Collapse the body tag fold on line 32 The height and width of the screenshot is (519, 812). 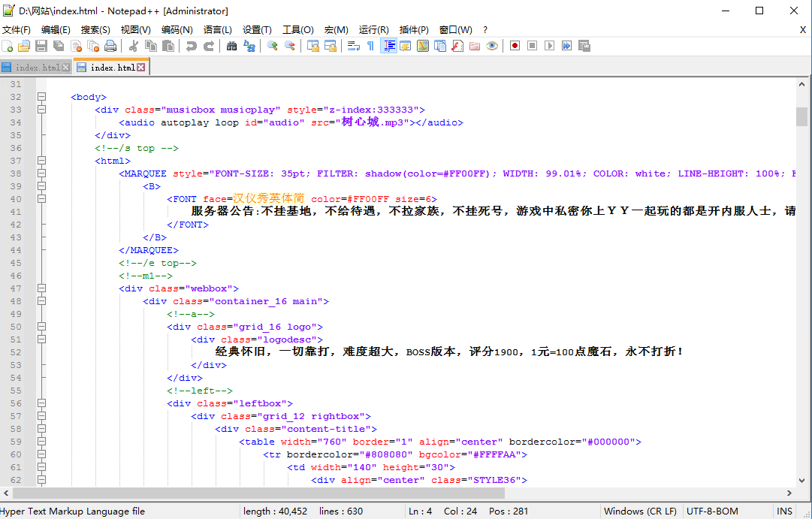(42, 97)
